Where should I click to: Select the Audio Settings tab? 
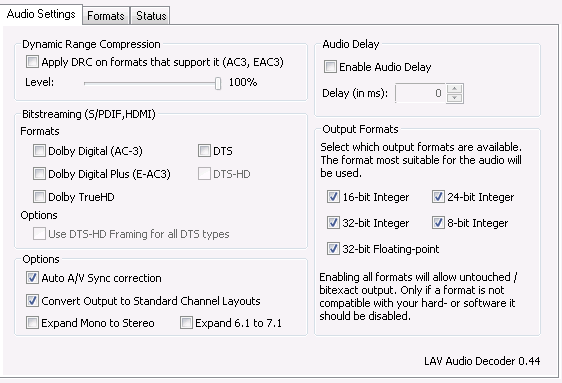(x=41, y=14)
